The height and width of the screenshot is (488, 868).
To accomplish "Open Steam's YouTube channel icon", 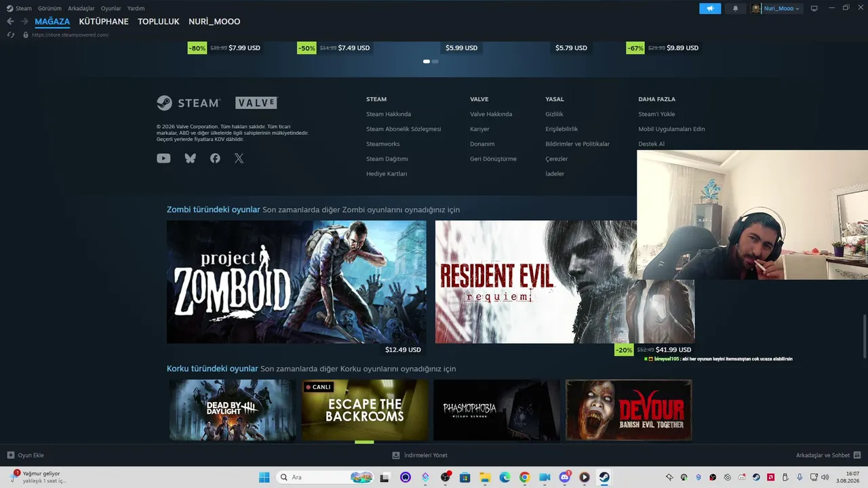I will coord(163,158).
